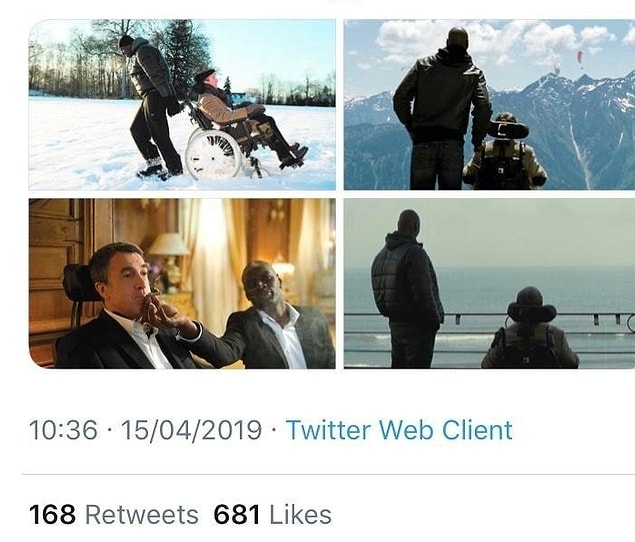Screen dimensions: 635x542
Task: Click the sea horizon in the seaside photo
Action: pos(489,267)
